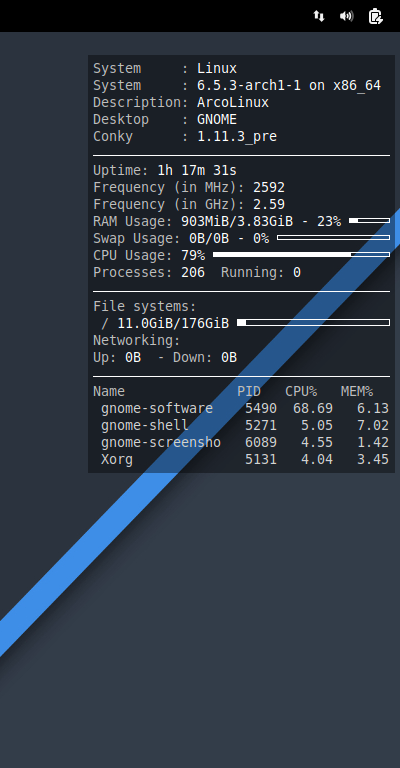Click the CPU% column header
This screenshot has width=400, height=768.
click(301, 391)
